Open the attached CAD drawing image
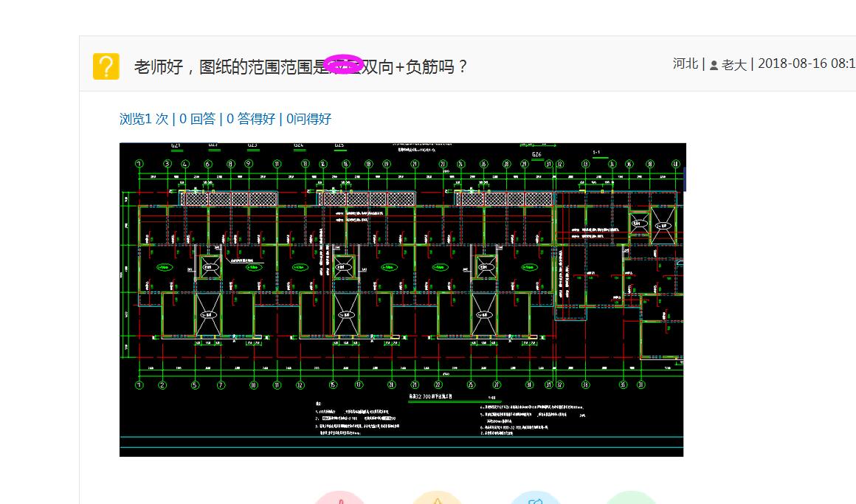856x504 pixels. pos(401,300)
